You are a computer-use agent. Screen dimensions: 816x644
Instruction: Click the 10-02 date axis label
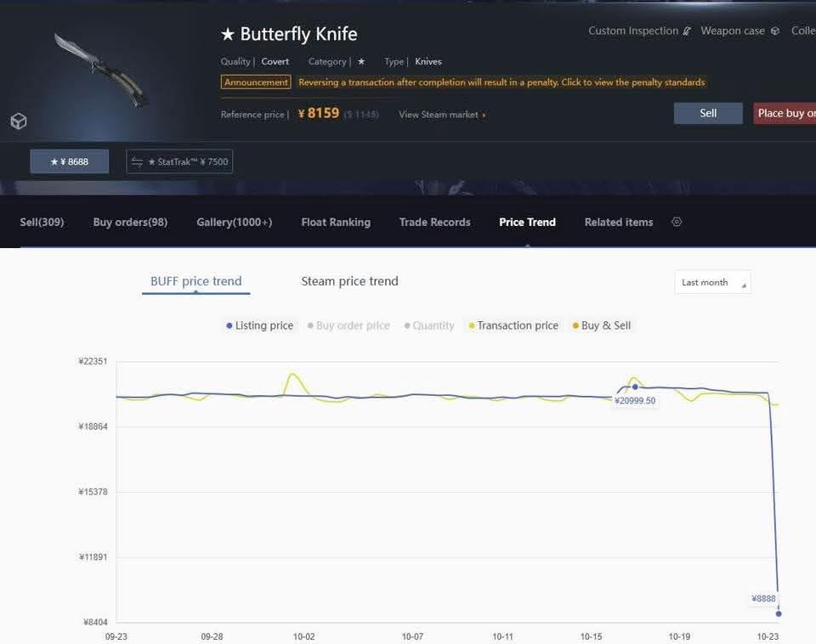[x=304, y=636]
